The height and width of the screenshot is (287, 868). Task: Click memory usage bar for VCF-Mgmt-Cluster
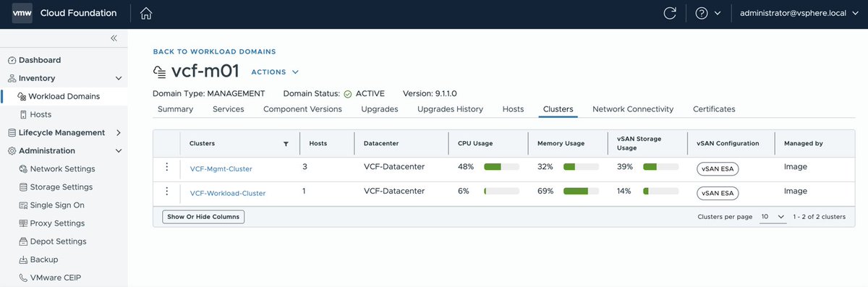tap(581, 167)
